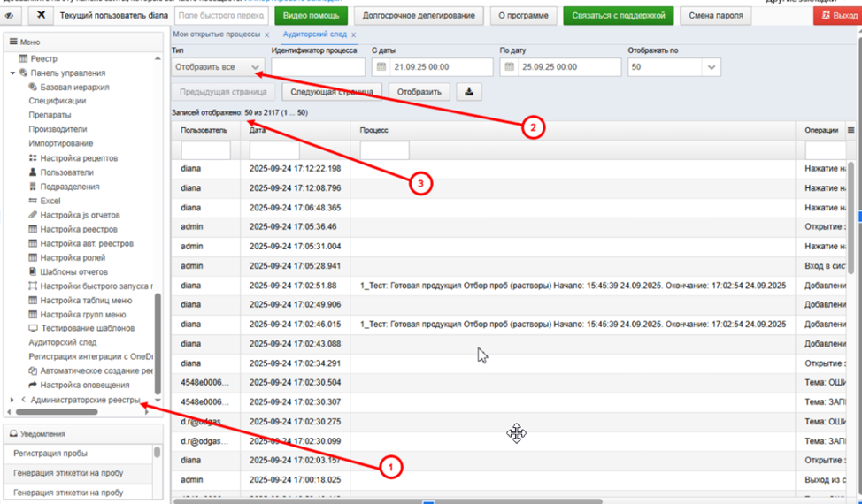
Task: Open the По дату calendar icon
Action: coord(509,67)
